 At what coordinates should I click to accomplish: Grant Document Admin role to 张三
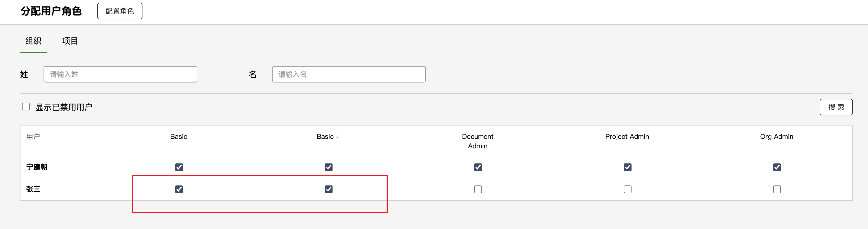pyautogui.click(x=478, y=189)
